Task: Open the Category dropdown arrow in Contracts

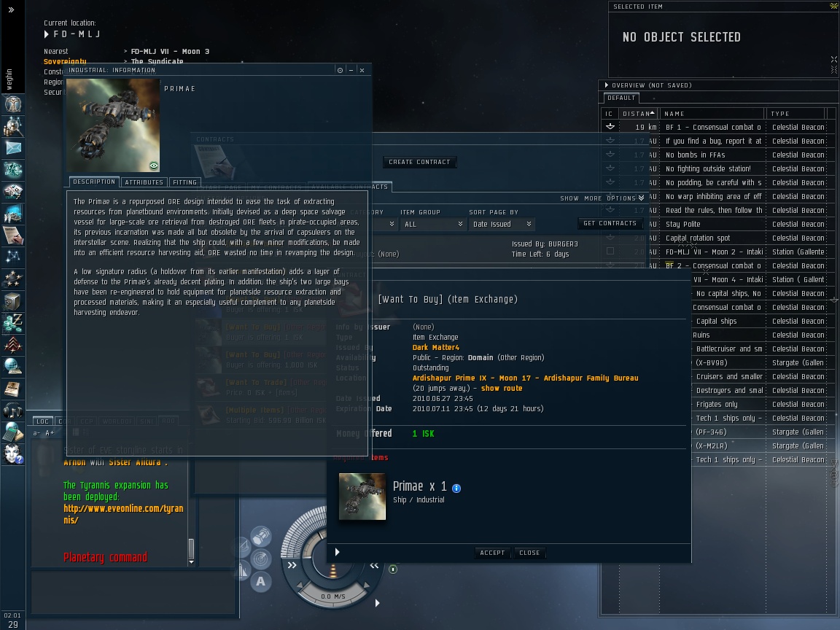Action: click(392, 224)
